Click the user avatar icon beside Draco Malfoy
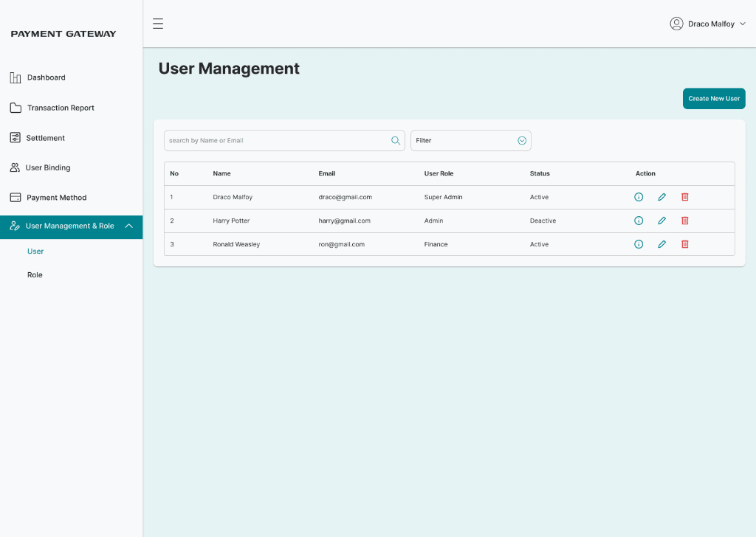Screen dimensions: 756x537 click(676, 24)
